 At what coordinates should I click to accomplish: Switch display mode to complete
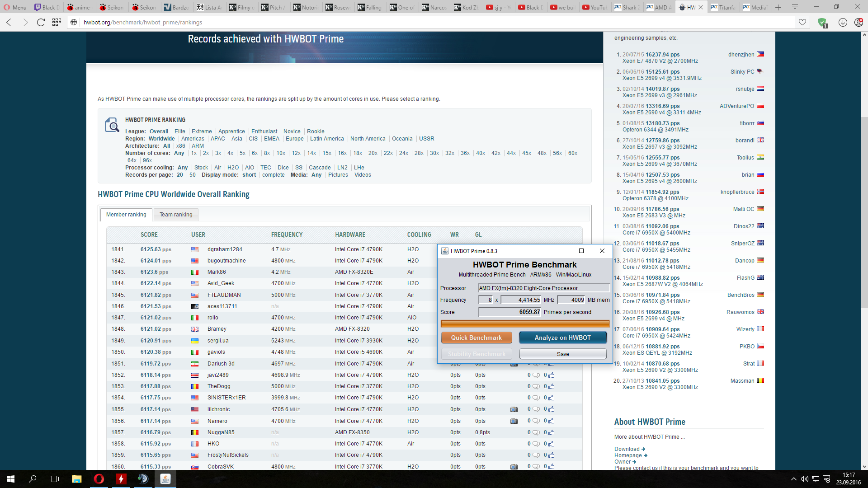coord(274,175)
